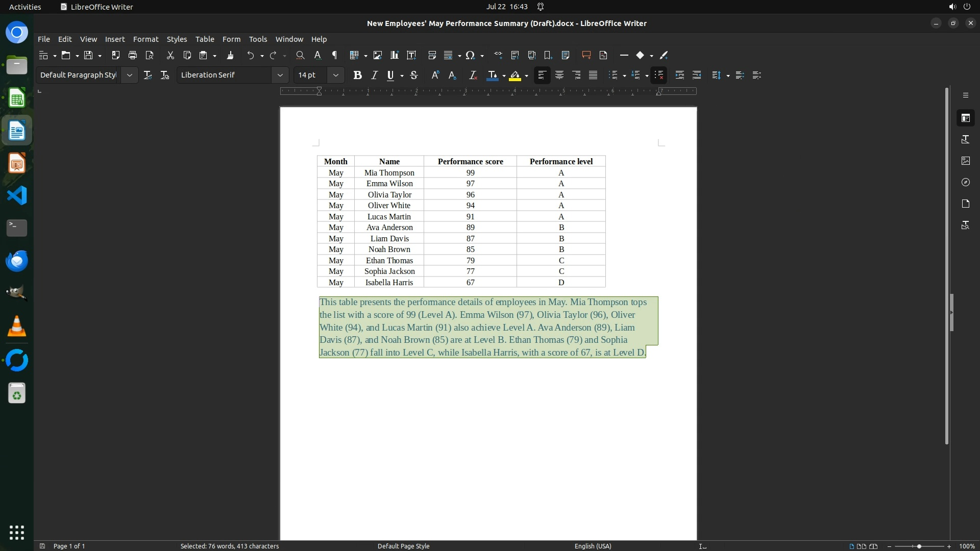Open sidebar Gallery image icon
Viewport: 980px width, 551px height.
[x=965, y=161]
